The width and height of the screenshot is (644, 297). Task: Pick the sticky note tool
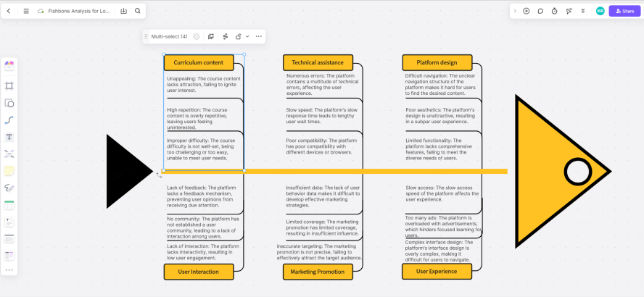9,171
